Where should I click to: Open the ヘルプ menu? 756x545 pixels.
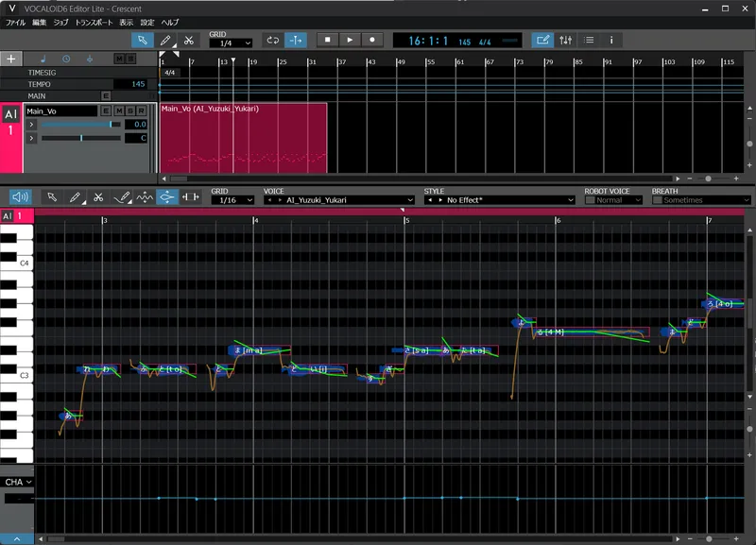click(170, 22)
